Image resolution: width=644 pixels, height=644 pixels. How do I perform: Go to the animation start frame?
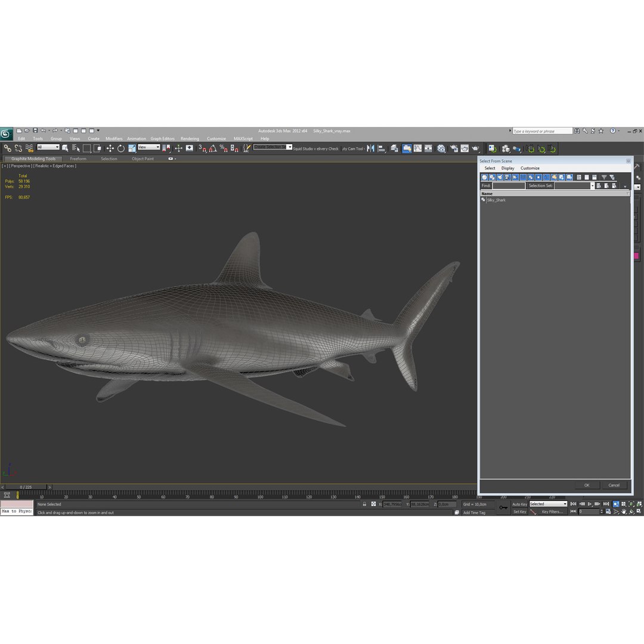click(x=574, y=504)
